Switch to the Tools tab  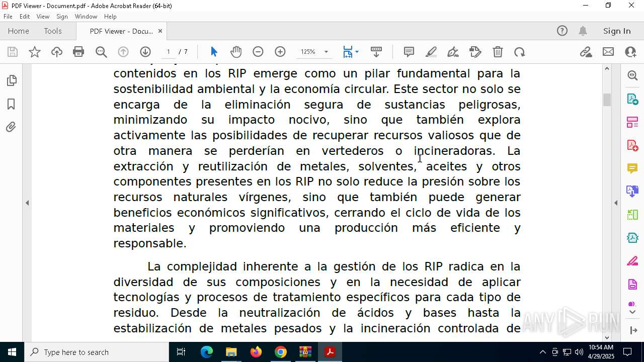(53, 31)
